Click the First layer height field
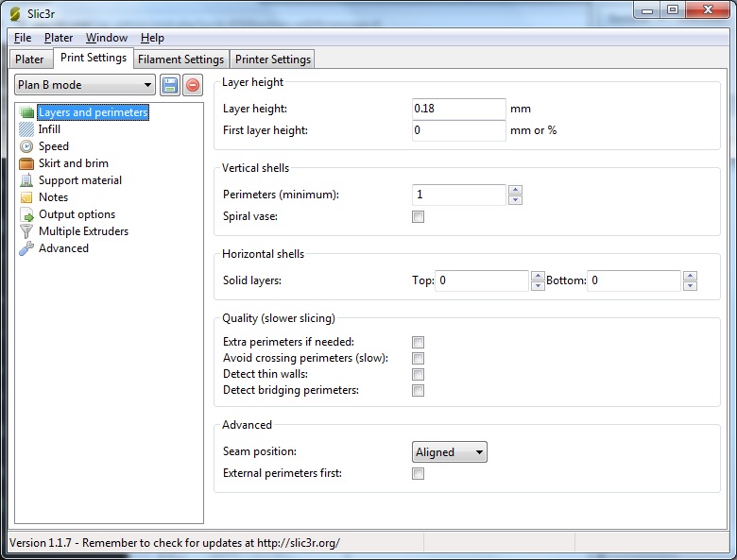This screenshot has height=560, width=737. 459,130
